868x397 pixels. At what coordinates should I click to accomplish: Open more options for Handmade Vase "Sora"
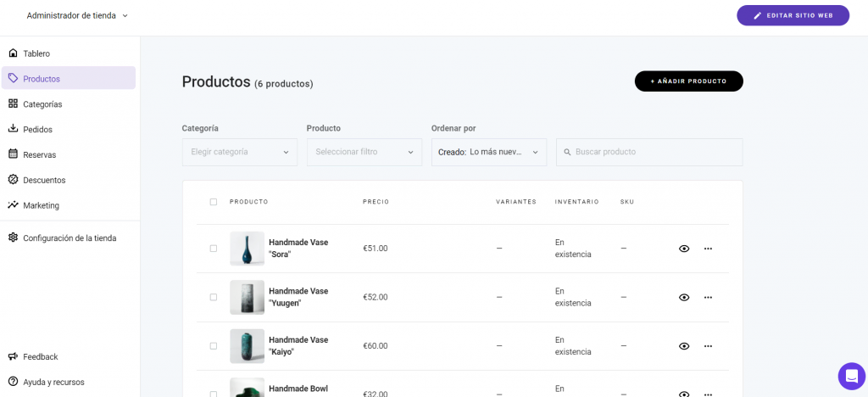click(x=708, y=249)
